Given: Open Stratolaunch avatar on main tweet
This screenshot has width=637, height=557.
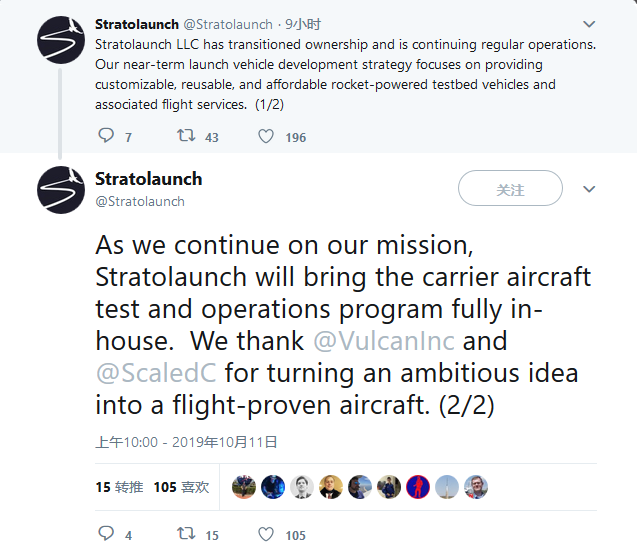Looking at the screenshot, I should (61, 189).
